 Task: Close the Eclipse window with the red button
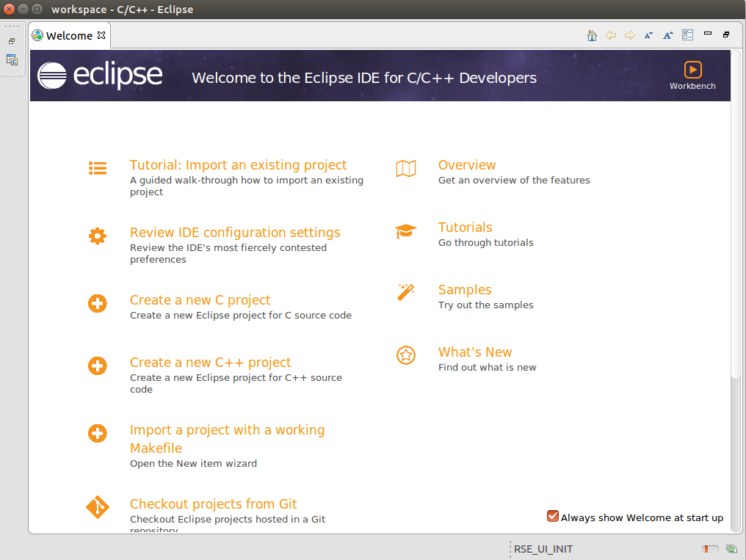point(9,9)
